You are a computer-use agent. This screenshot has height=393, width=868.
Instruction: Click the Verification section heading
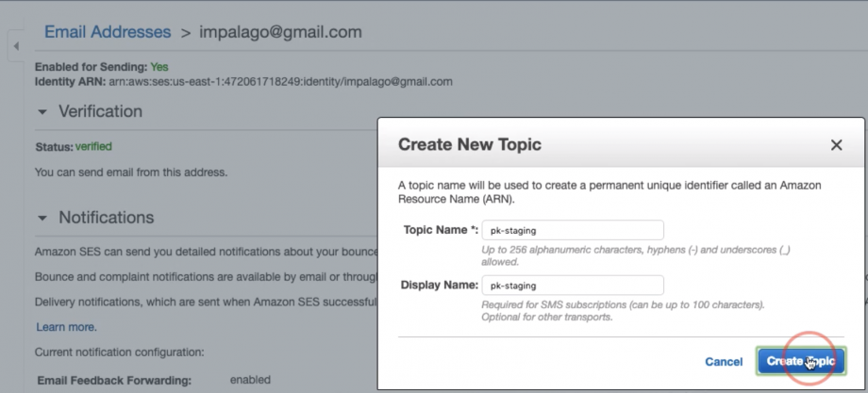[x=100, y=111]
